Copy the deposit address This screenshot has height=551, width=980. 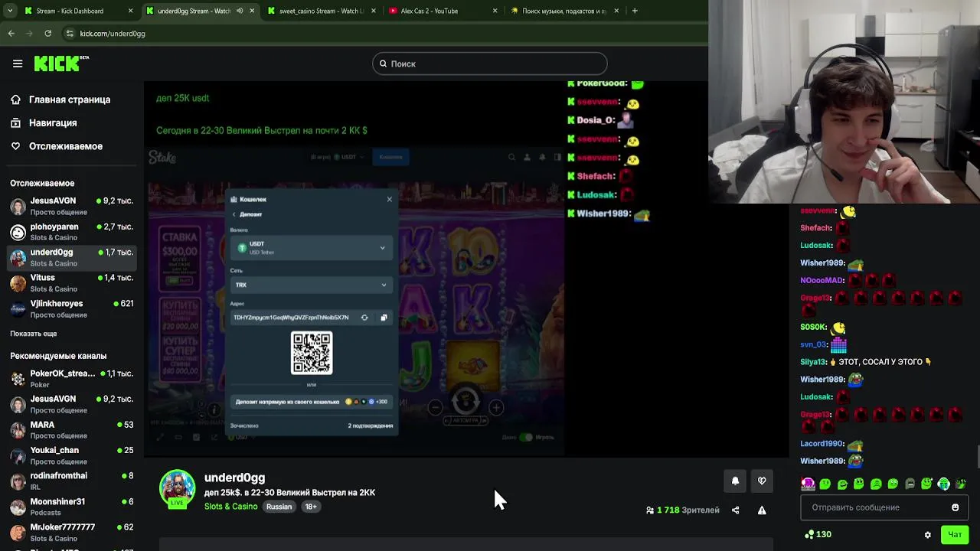(384, 318)
